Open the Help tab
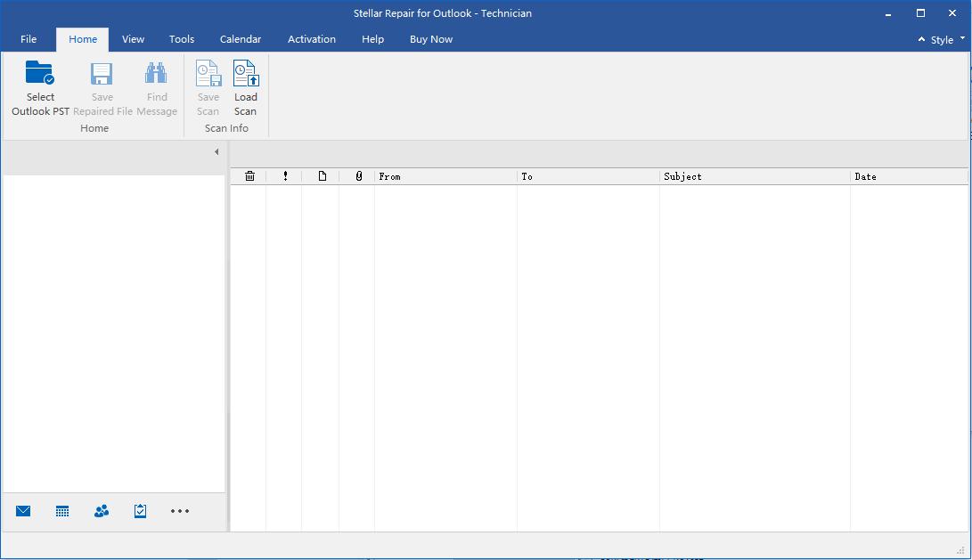This screenshot has width=972, height=560. pos(372,39)
